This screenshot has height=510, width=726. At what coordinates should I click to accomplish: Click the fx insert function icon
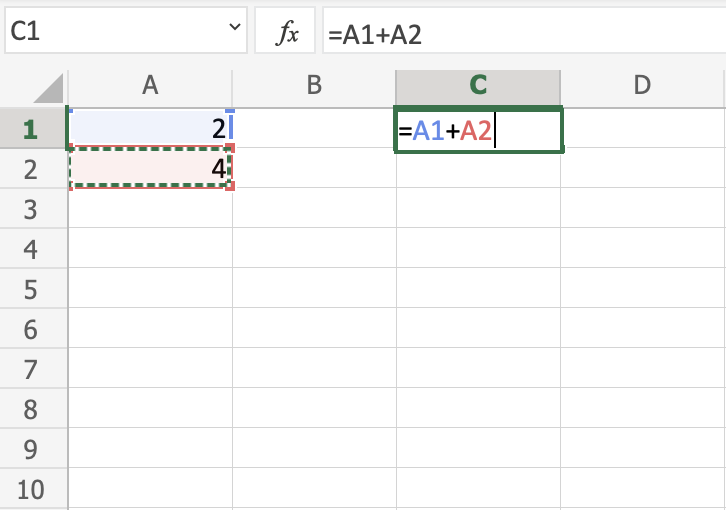tap(287, 35)
